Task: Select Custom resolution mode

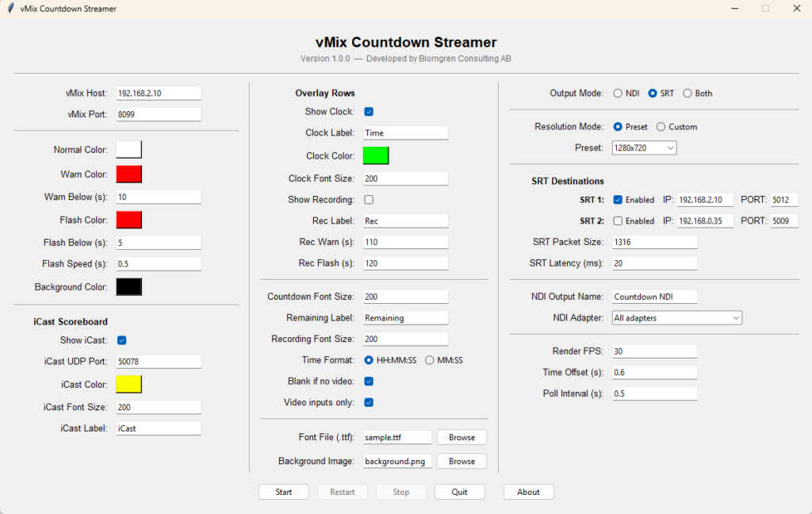Action: pos(661,127)
